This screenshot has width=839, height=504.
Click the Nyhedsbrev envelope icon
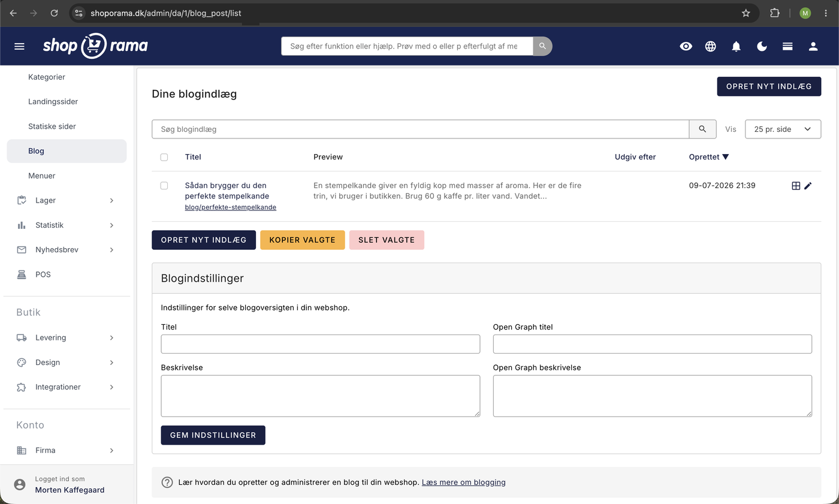tap(22, 249)
